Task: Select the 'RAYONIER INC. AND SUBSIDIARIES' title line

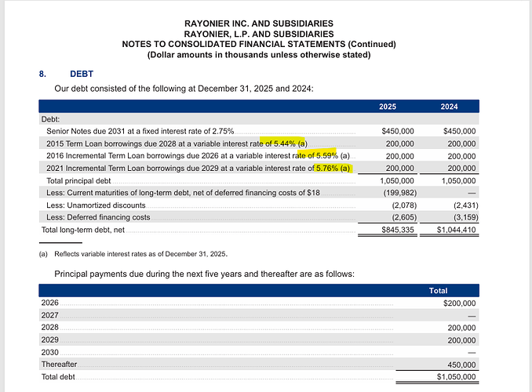Action: click(x=259, y=24)
